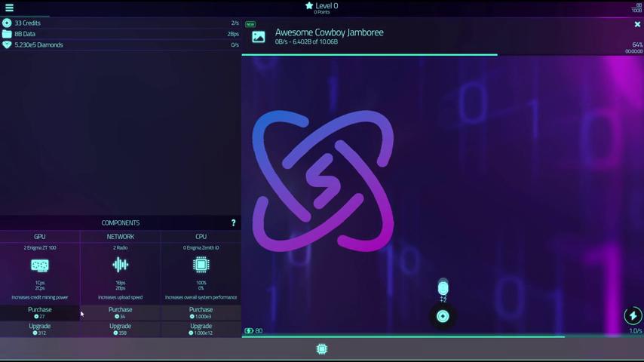This screenshot has width=644, height=362.
Task: Click the battery energy icon
Action: point(249,331)
